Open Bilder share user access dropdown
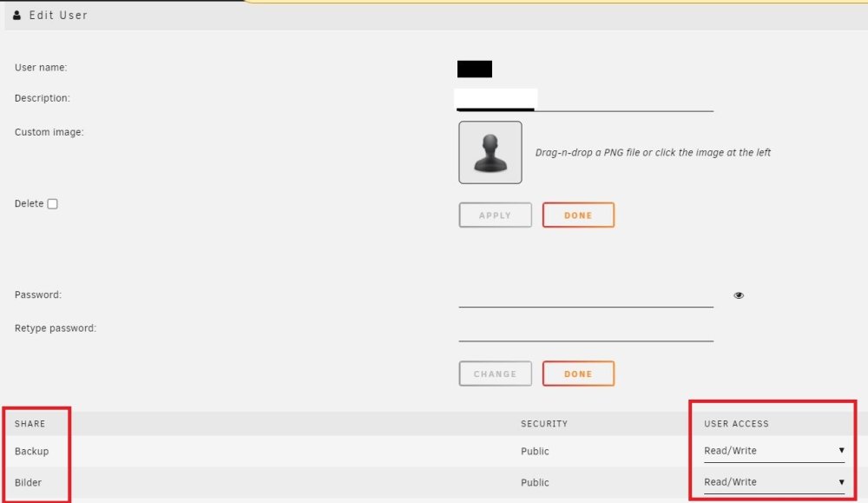 tap(774, 482)
